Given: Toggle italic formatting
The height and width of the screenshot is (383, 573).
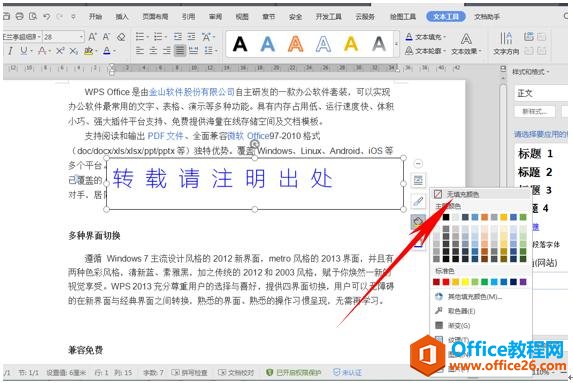Looking at the screenshot, I should [x=10, y=51].
